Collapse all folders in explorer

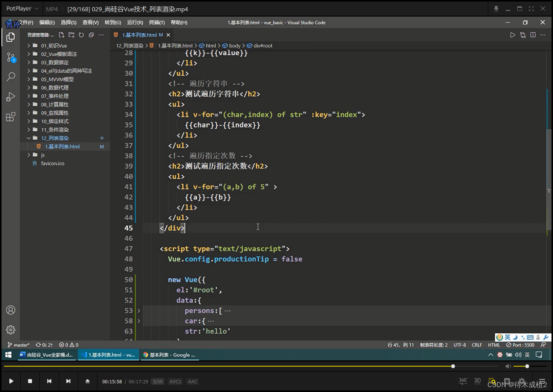point(91,35)
